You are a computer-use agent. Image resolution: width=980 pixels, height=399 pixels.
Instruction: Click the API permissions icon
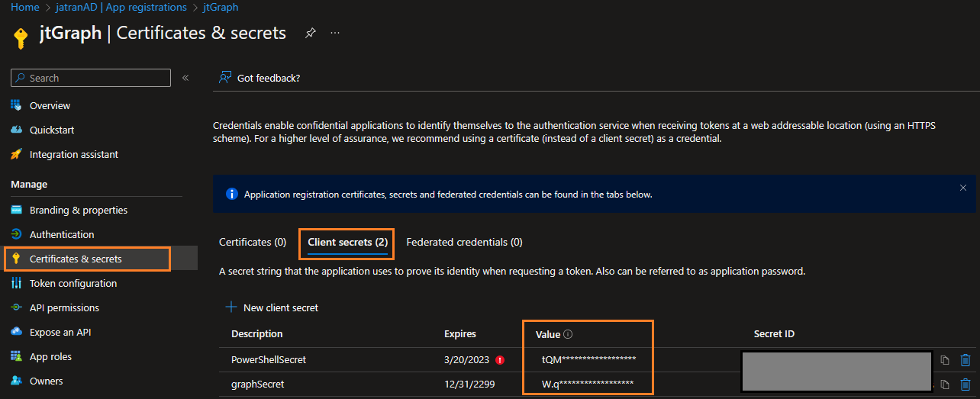(16, 307)
